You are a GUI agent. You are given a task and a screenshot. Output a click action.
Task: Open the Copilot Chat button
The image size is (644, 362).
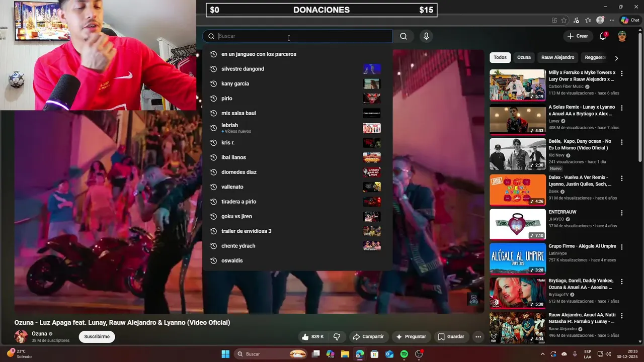pyautogui.click(x=630, y=20)
